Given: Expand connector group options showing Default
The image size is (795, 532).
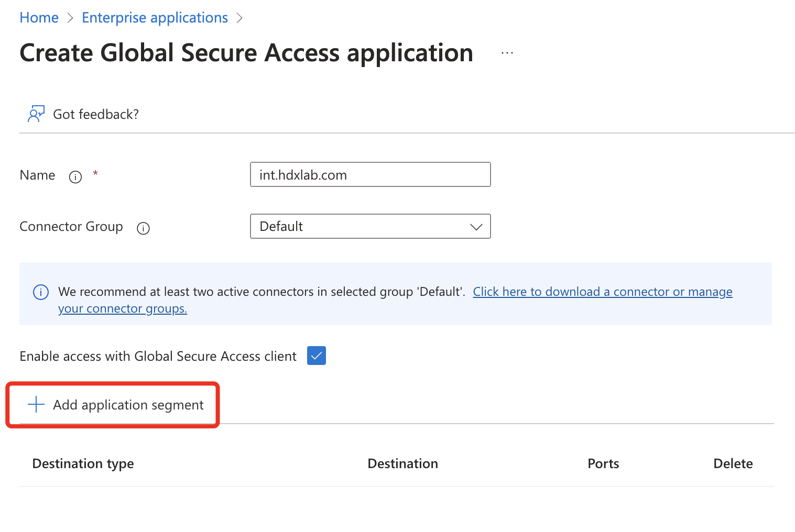Looking at the screenshot, I should click(370, 226).
